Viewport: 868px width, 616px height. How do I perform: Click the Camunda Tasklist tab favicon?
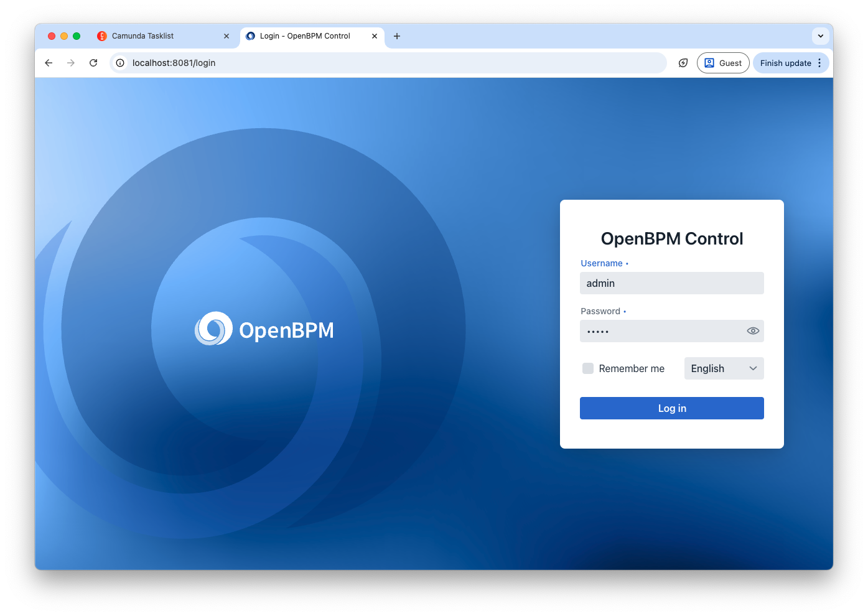pos(102,36)
